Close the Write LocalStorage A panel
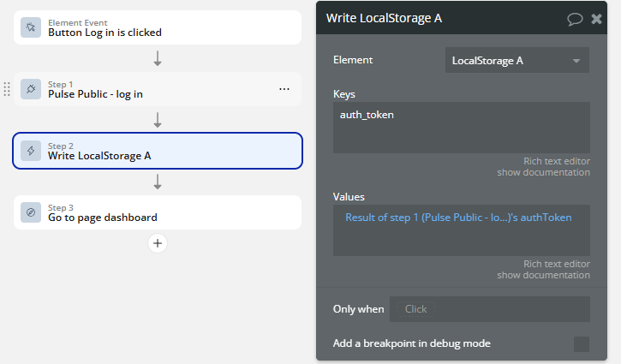621x364 pixels. coord(597,19)
